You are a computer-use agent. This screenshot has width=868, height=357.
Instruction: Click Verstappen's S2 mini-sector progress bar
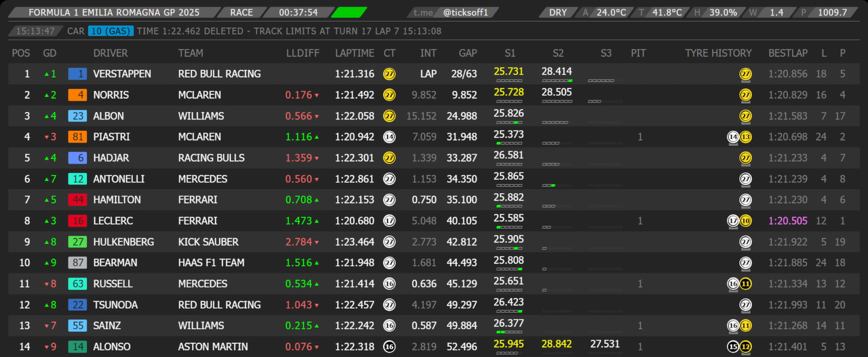[557, 80]
